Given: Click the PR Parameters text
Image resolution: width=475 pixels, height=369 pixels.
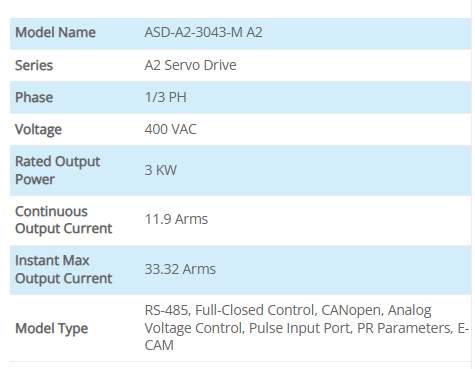Looking at the screenshot, I should 405,328.
